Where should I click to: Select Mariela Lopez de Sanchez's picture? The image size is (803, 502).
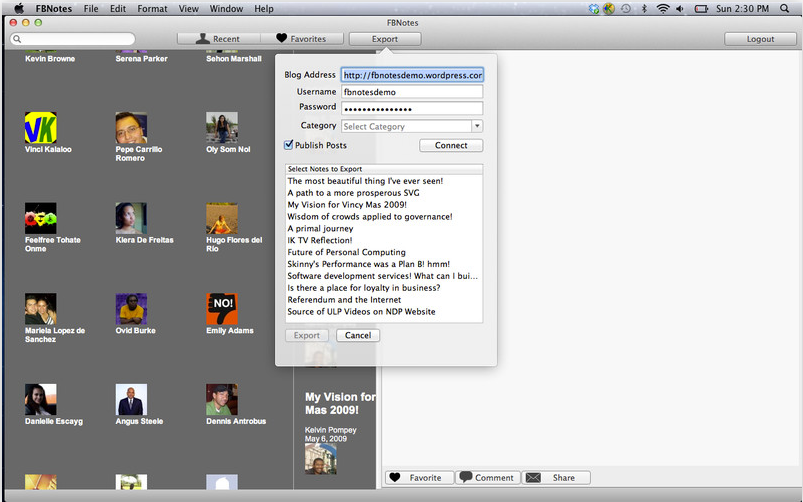(x=40, y=309)
